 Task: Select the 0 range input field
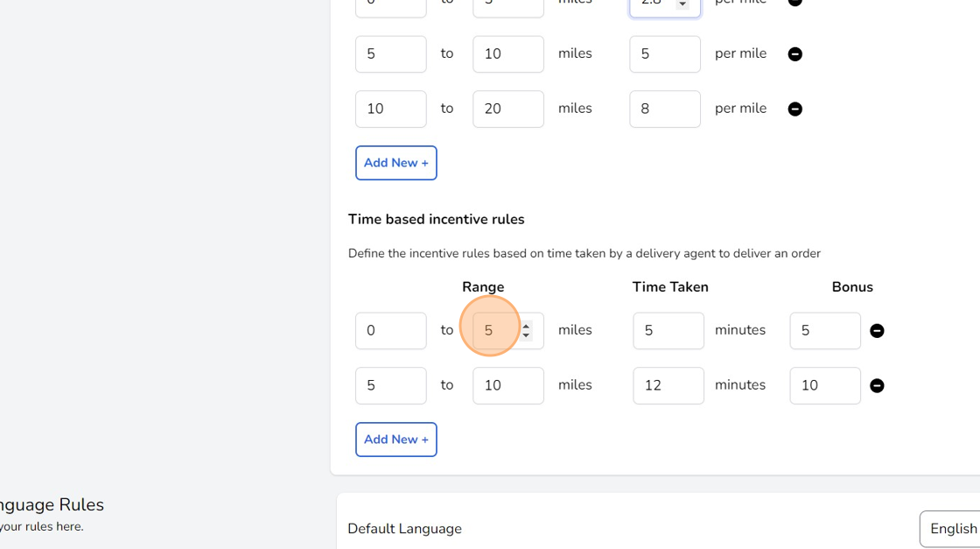point(390,330)
